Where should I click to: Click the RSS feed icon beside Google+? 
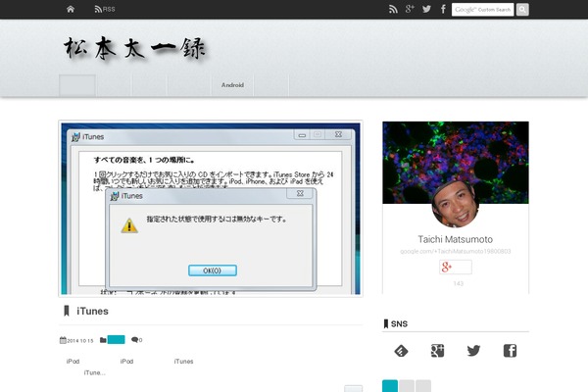tap(393, 10)
